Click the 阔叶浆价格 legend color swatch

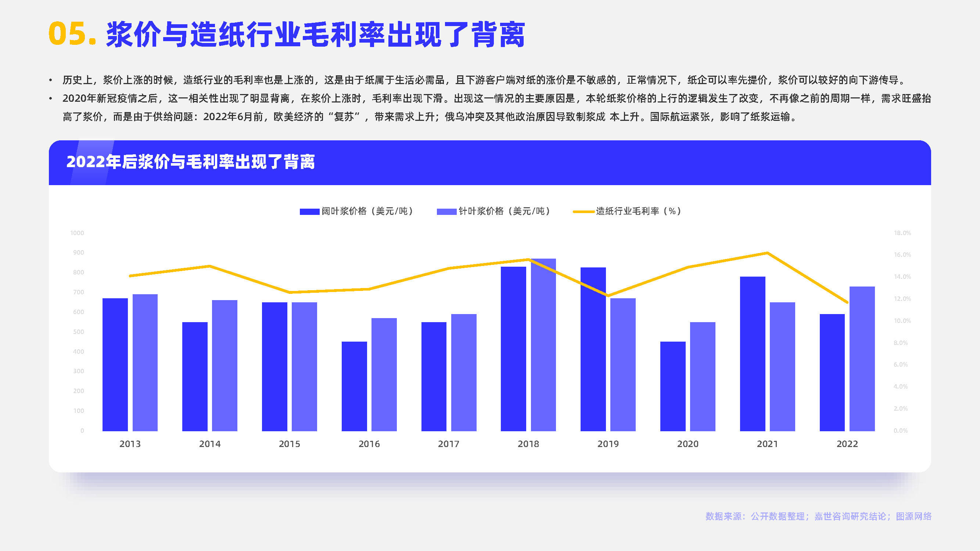click(309, 212)
